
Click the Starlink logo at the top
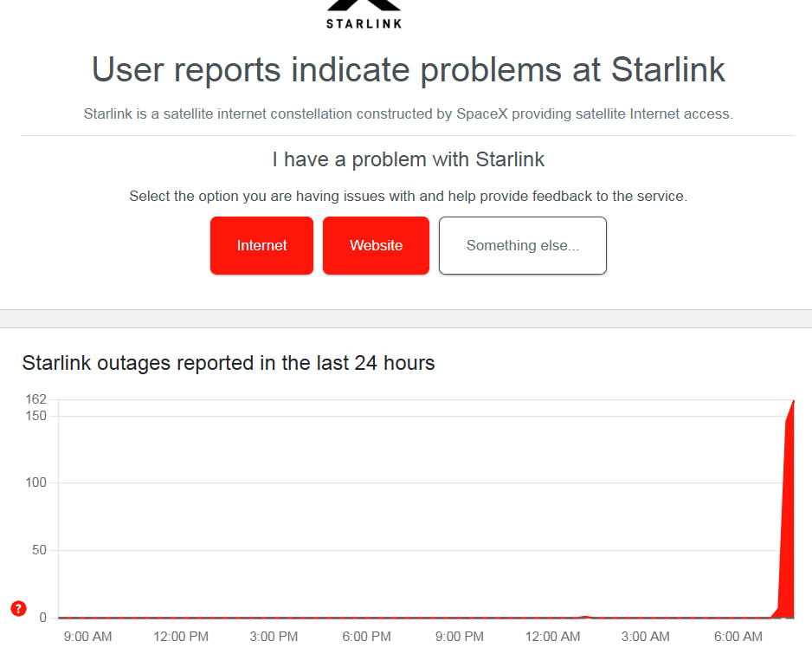point(364,15)
